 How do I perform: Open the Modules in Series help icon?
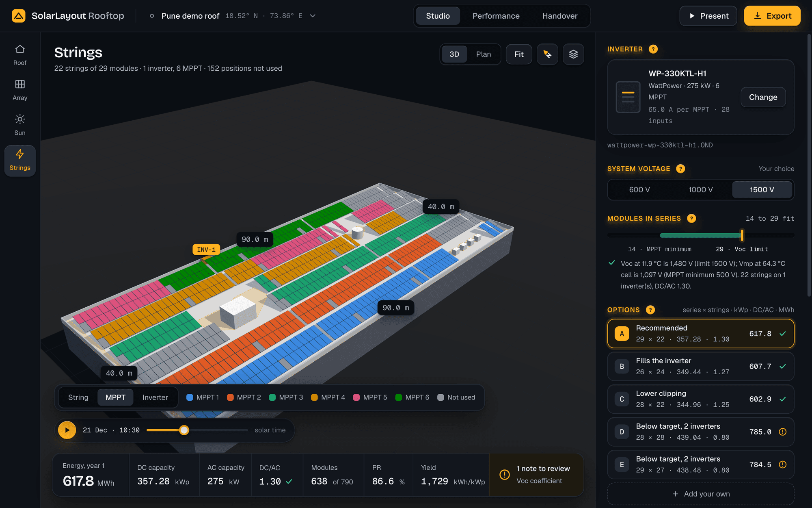(691, 218)
